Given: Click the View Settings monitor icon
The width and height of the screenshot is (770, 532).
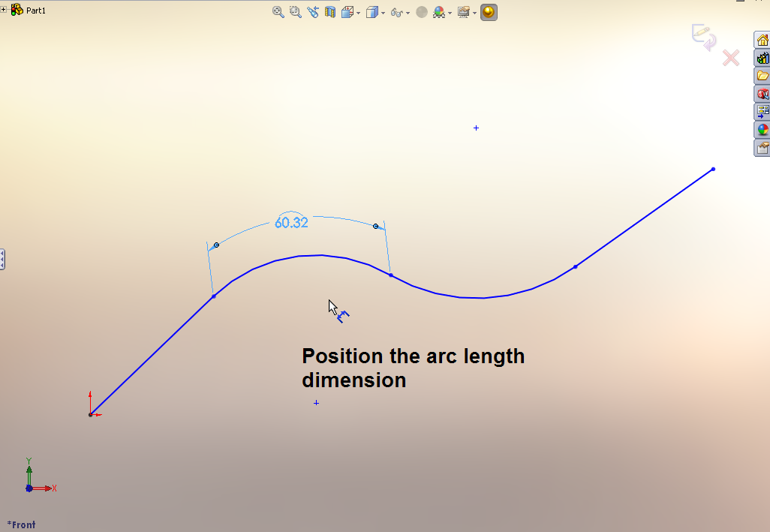Looking at the screenshot, I should tap(464, 12).
